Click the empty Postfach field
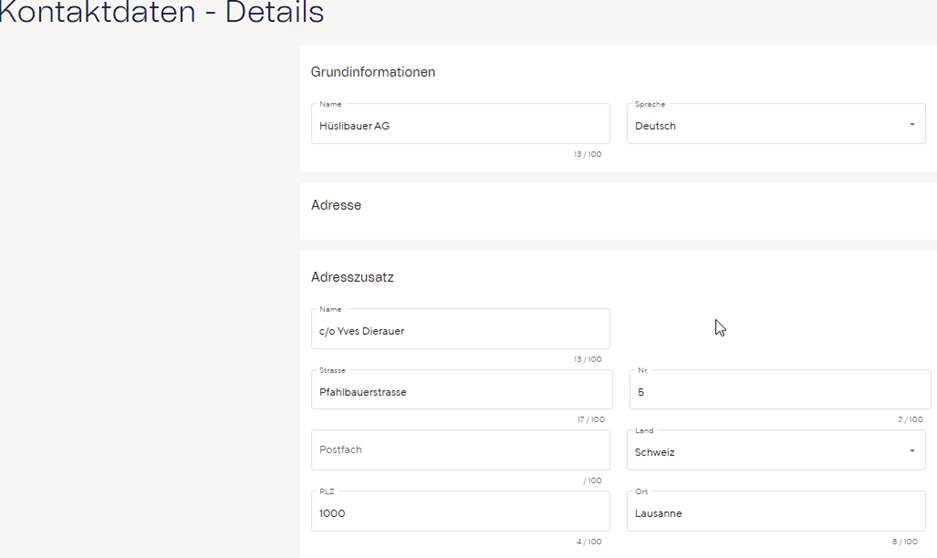Viewport: 937px width, 558px height. pos(460,450)
